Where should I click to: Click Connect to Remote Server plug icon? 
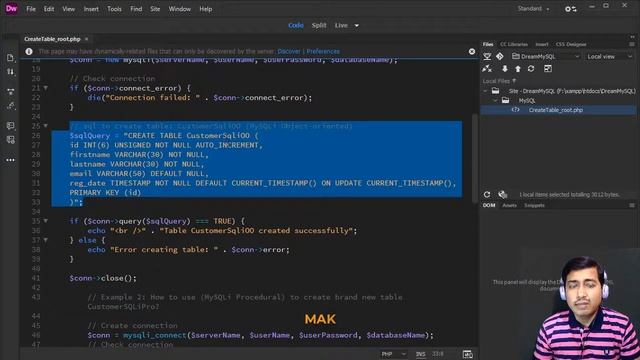[x=487, y=69]
